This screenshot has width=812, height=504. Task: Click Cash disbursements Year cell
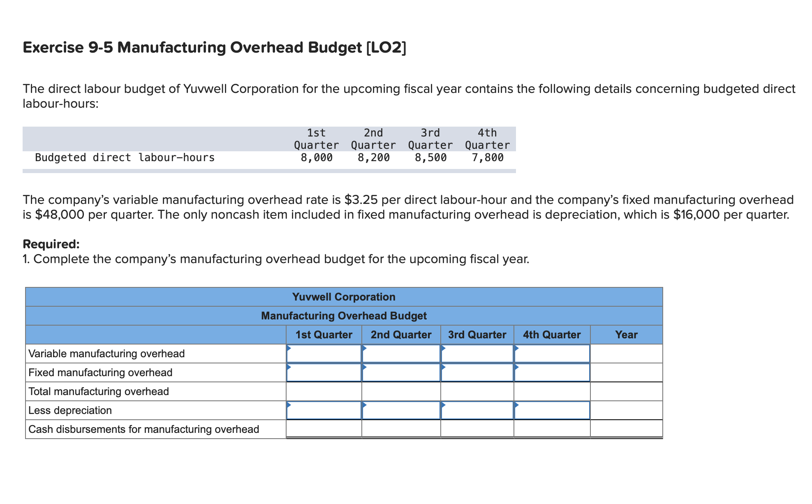tap(627, 429)
